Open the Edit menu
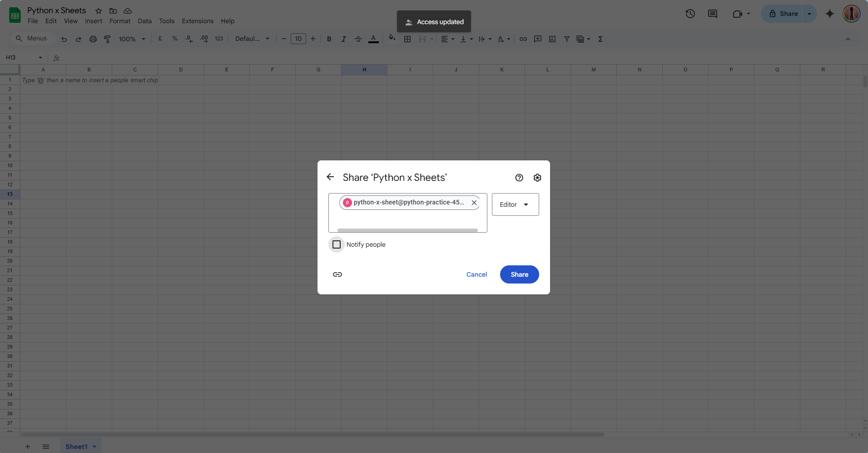Viewport: 868px width, 453px height. (x=51, y=21)
